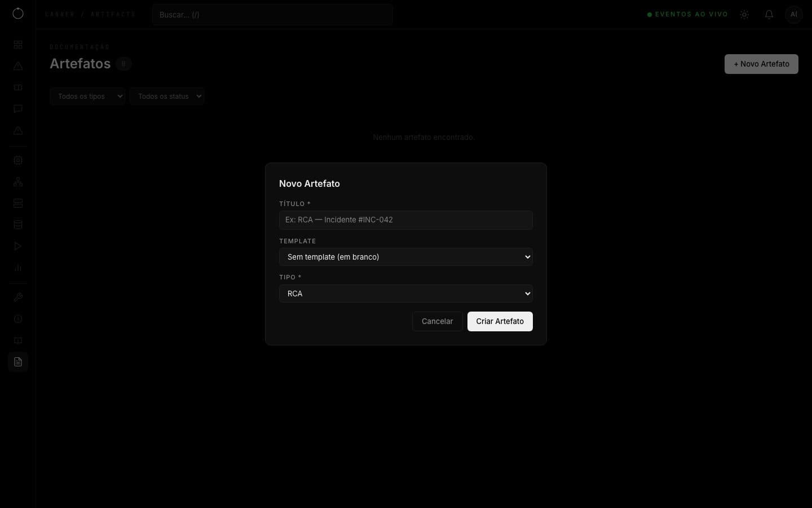Click the Artefatos count badge
This screenshot has height=508, width=812.
123,64
